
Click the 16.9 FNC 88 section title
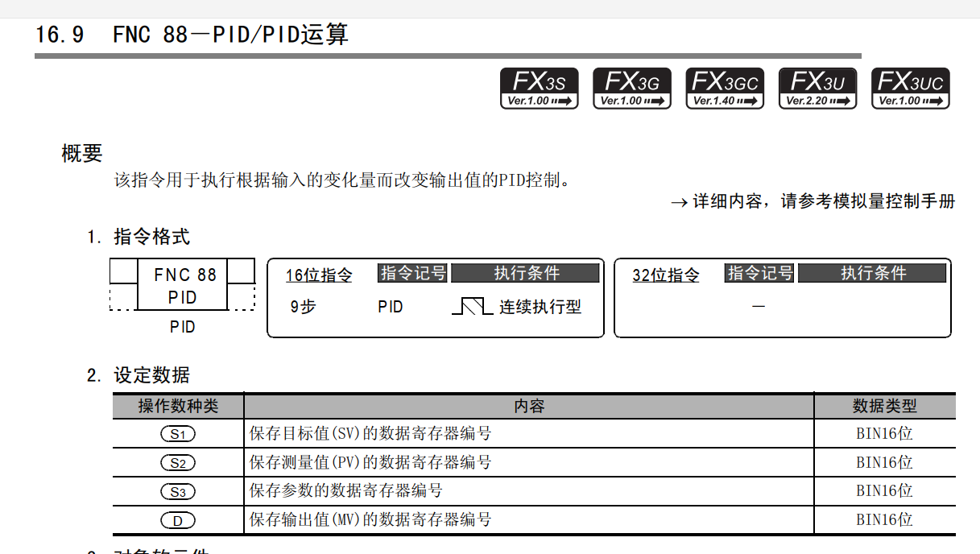(192, 35)
